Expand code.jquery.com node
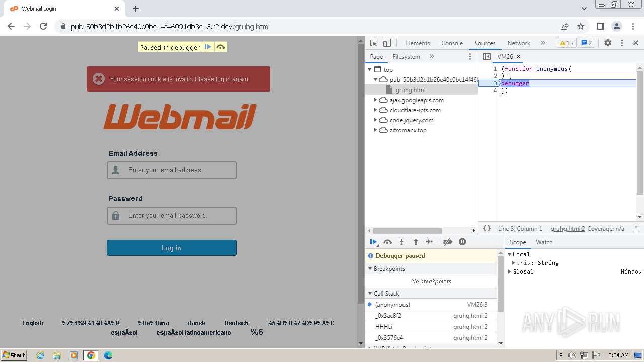This screenshot has width=644, height=362. point(375,120)
